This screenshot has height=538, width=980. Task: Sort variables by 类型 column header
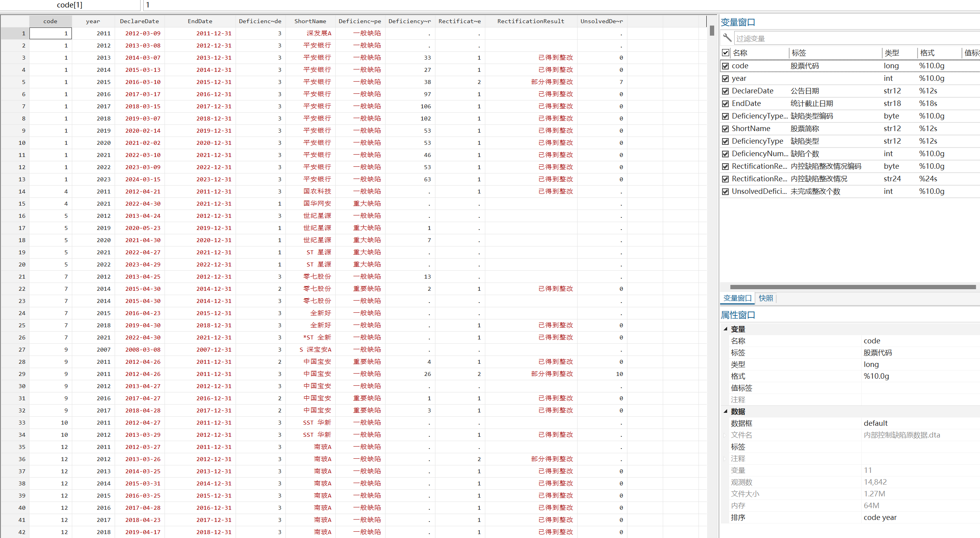point(892,53)
